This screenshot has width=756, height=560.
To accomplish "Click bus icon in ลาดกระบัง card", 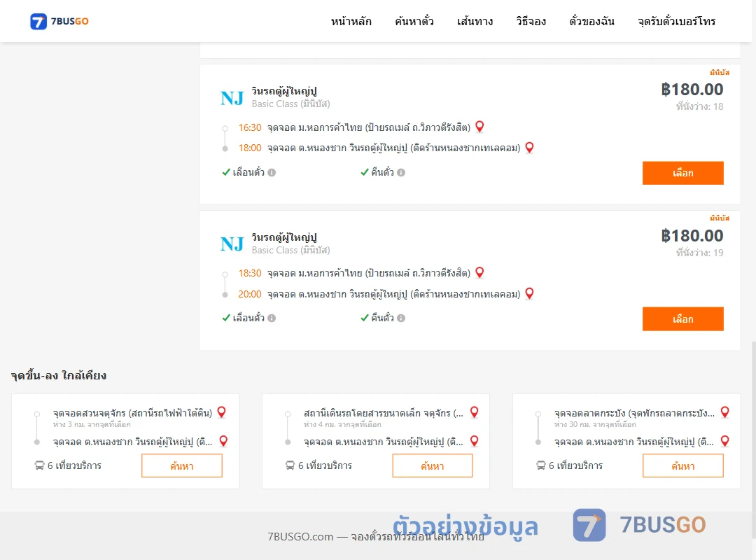I will pyautogui.click(x=541, y=465).
